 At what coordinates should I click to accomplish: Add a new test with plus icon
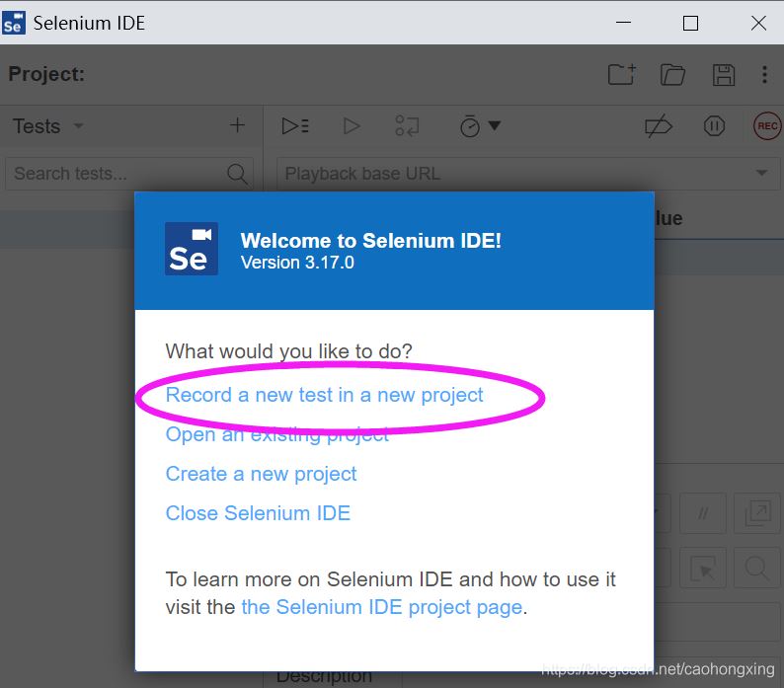click(237, 125)
